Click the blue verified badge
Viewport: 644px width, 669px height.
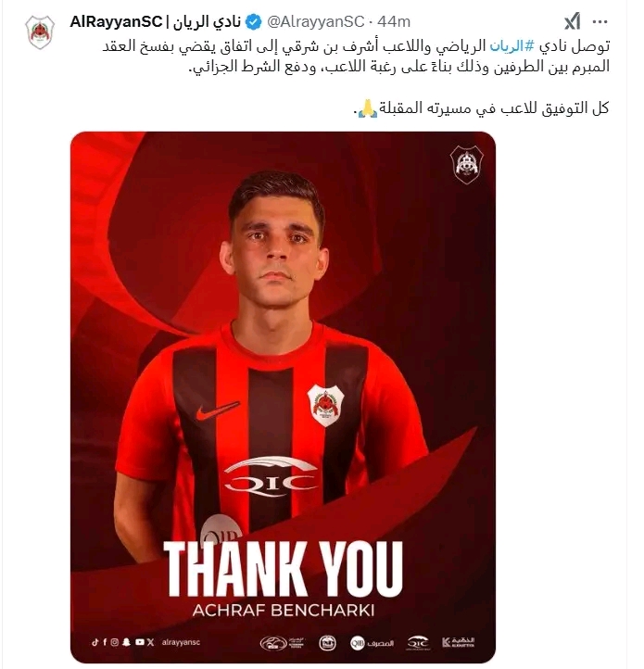(254, 21)
